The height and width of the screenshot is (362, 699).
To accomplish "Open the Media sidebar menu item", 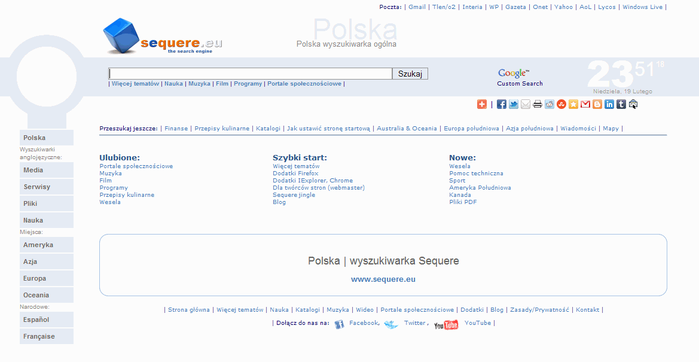I will point(46,170).
